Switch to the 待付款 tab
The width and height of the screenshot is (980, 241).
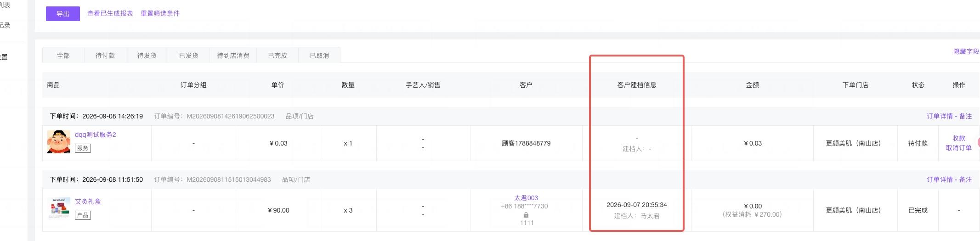(105, 56)
